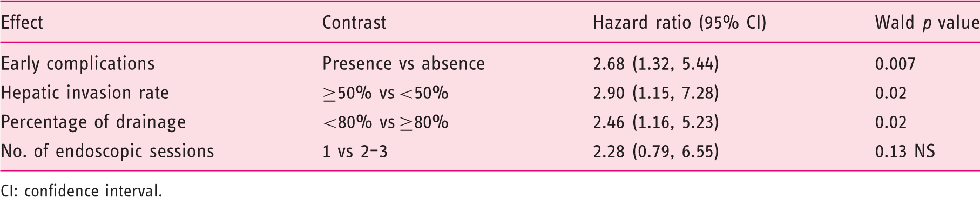The width and height of the screenshot is (980, 197).
Task: Select the Presence vs absence cell
Action: point(403,64)
